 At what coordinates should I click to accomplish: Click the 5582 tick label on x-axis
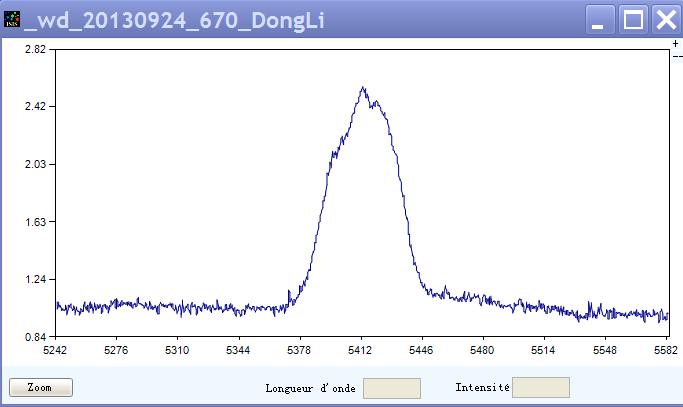pyautogui.click(x=665, y=351)
